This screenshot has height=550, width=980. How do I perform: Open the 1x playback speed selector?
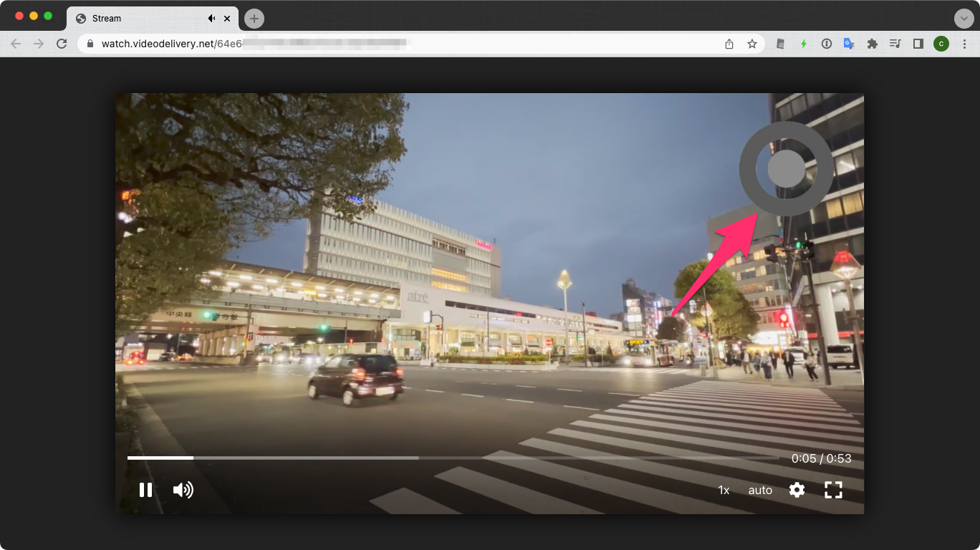[x=723, y=490]
